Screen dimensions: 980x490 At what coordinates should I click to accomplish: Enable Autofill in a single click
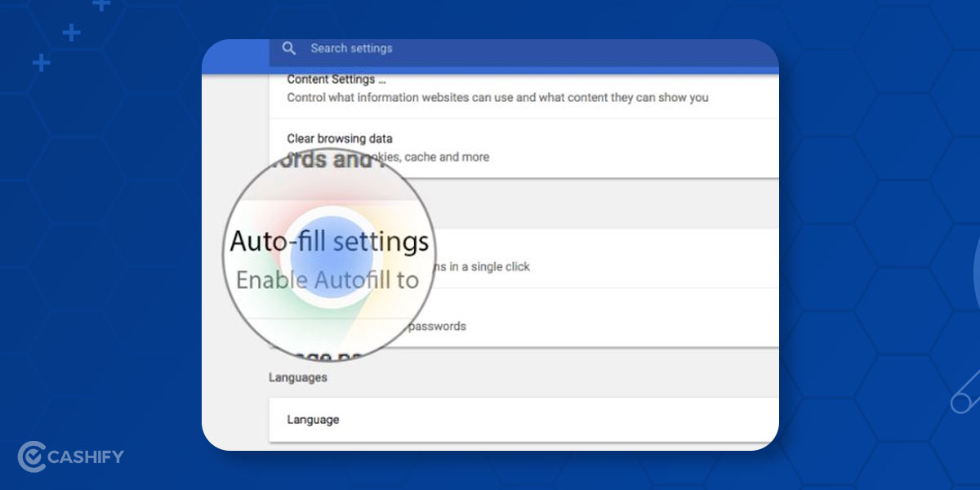coord(482,266)
